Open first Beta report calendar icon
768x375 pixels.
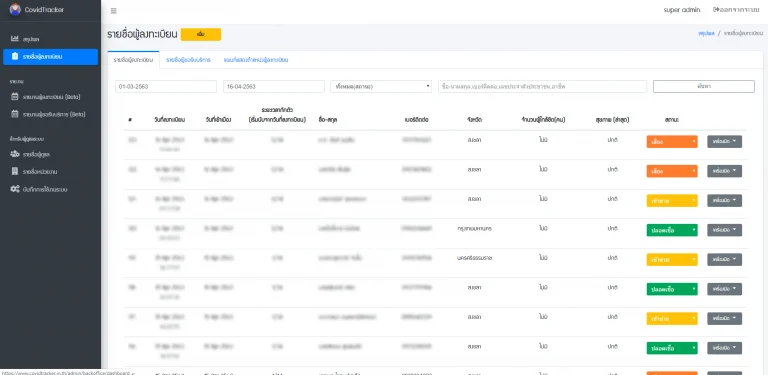15,96
